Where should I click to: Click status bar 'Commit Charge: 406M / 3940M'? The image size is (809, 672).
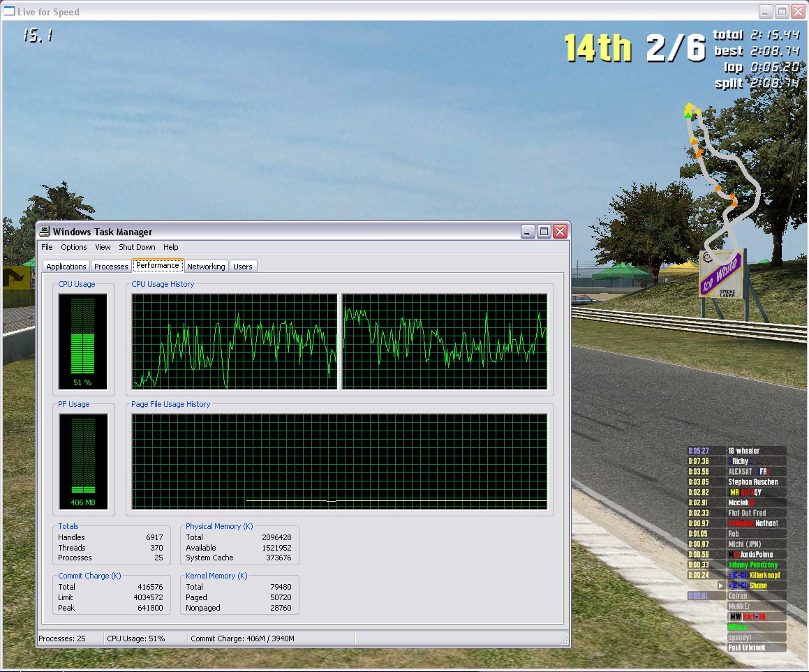coord(242,639)
